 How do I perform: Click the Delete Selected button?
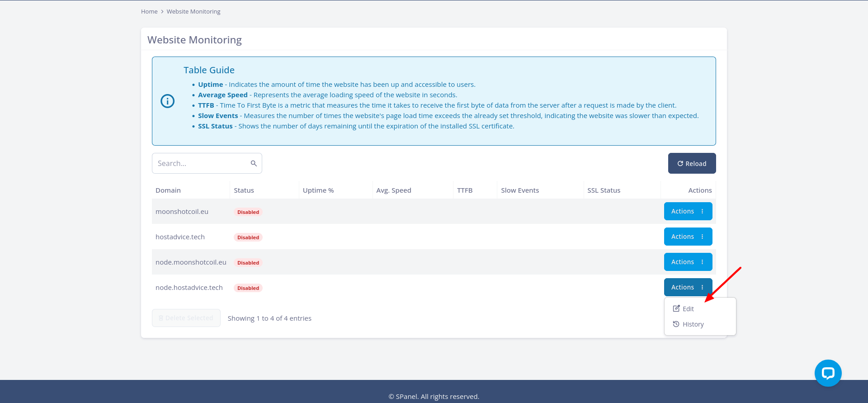(186, 318)
